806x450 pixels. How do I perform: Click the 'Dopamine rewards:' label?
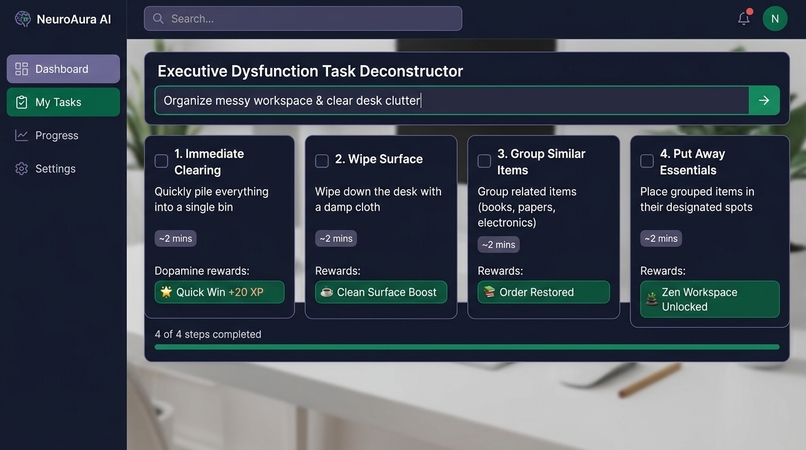202,271
